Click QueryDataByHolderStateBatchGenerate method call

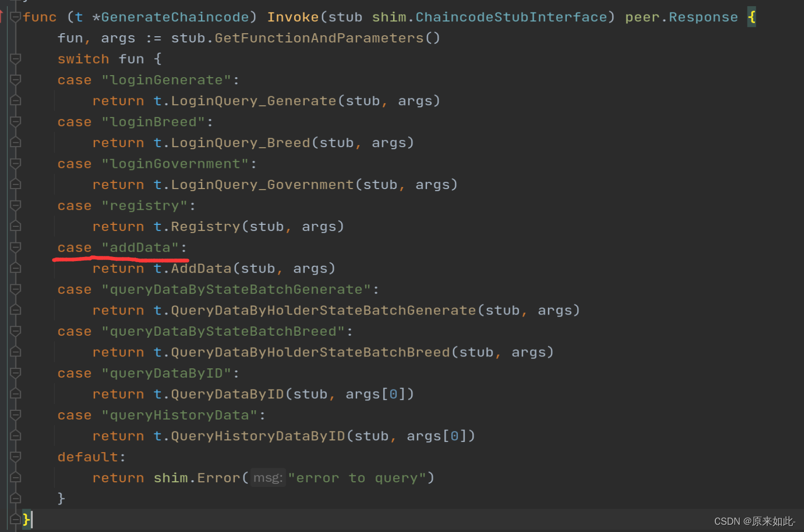(323, 310)
